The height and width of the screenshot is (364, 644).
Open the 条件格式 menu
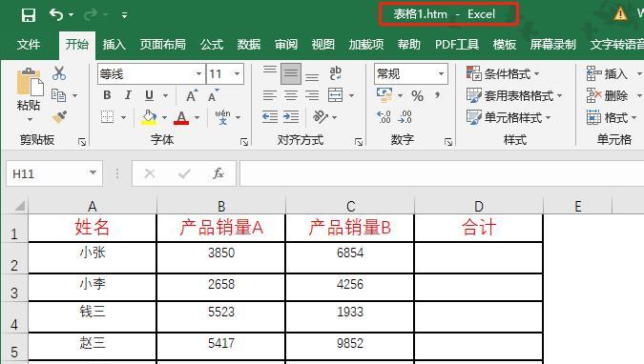click(503, 74)
